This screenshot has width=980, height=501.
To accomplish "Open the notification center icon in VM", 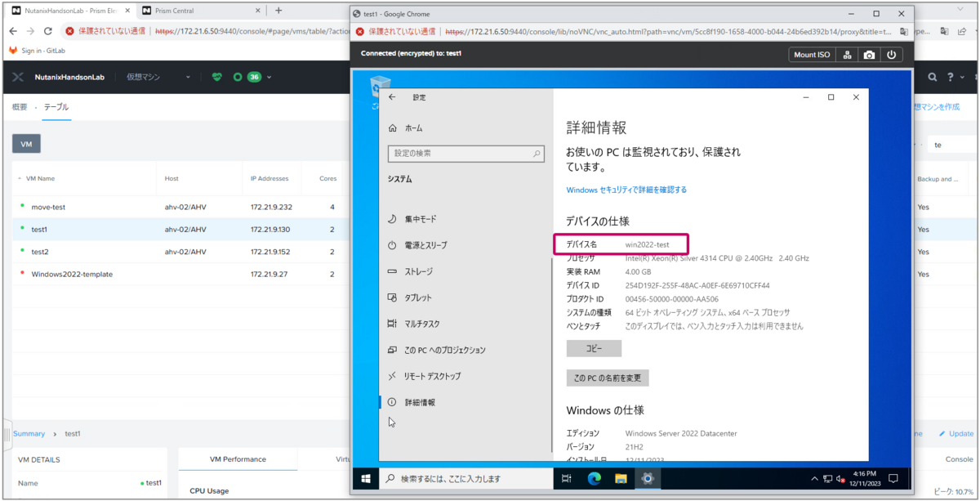I will [x=893, y=479].
